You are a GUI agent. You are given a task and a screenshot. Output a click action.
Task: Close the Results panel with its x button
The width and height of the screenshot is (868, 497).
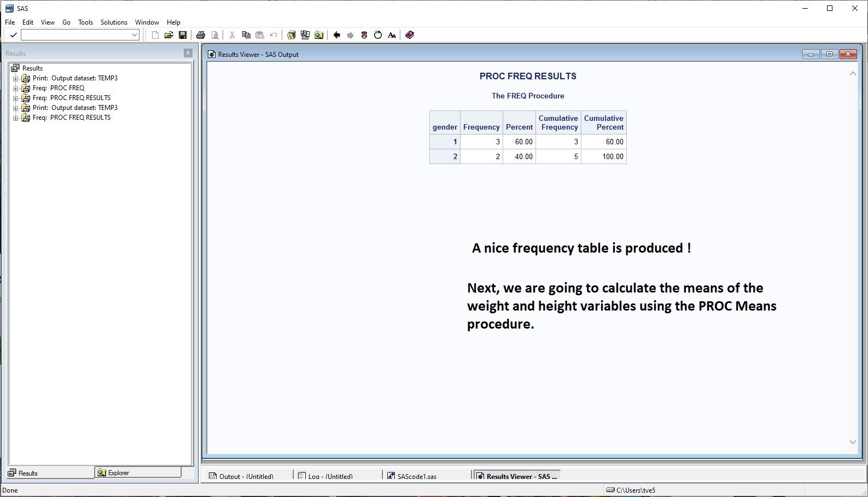click(x=188, y=53)
